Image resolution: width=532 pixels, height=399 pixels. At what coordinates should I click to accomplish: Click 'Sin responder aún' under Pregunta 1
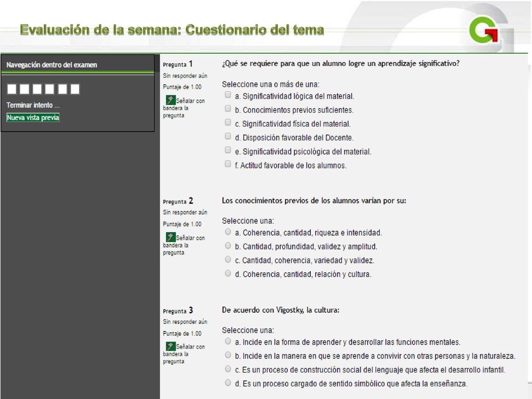coord(185,76)
